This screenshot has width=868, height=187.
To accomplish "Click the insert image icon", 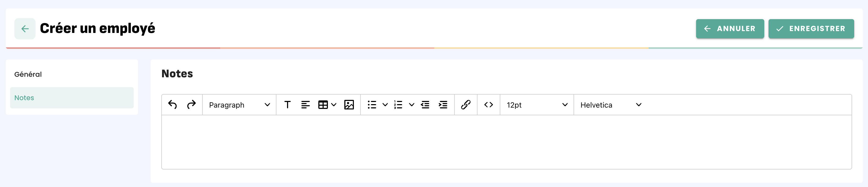I will (349, 105).
